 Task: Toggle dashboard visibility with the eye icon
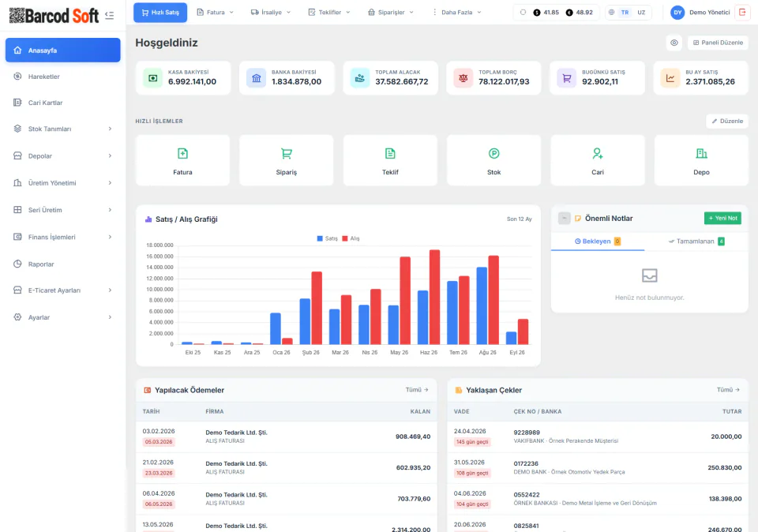coord(674,43)
